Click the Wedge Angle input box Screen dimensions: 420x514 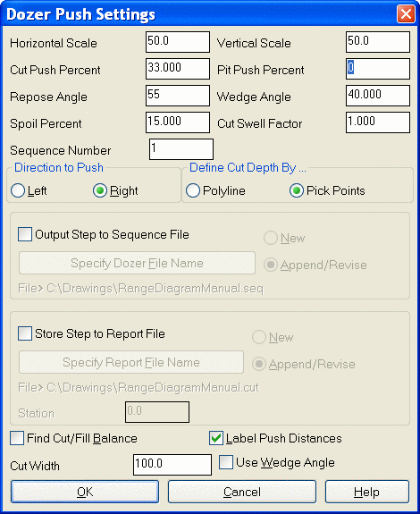pyautogui.click(x=378, y=96)
